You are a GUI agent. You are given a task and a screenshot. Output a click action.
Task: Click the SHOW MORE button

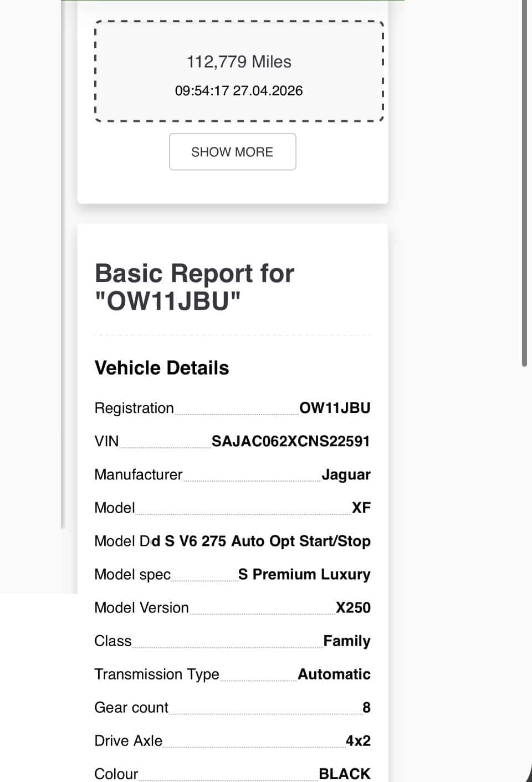(x=232, y=152)
